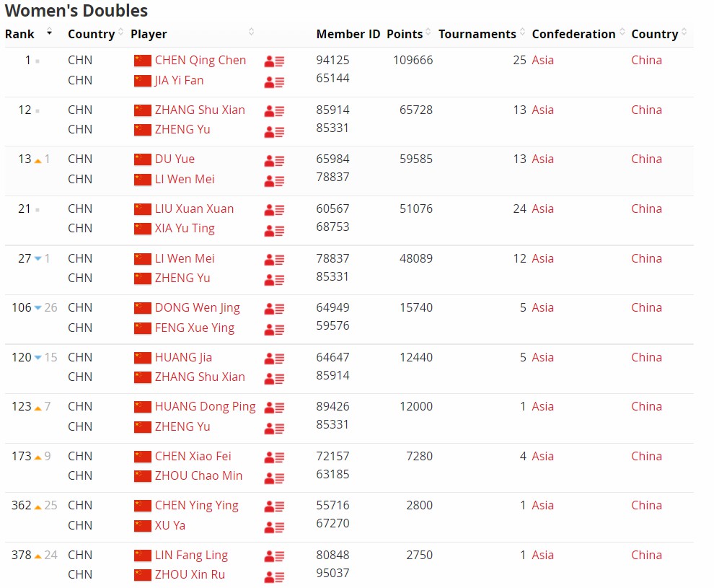Open profile card icon for LIU Xuan Xuan

pos(274,210)
